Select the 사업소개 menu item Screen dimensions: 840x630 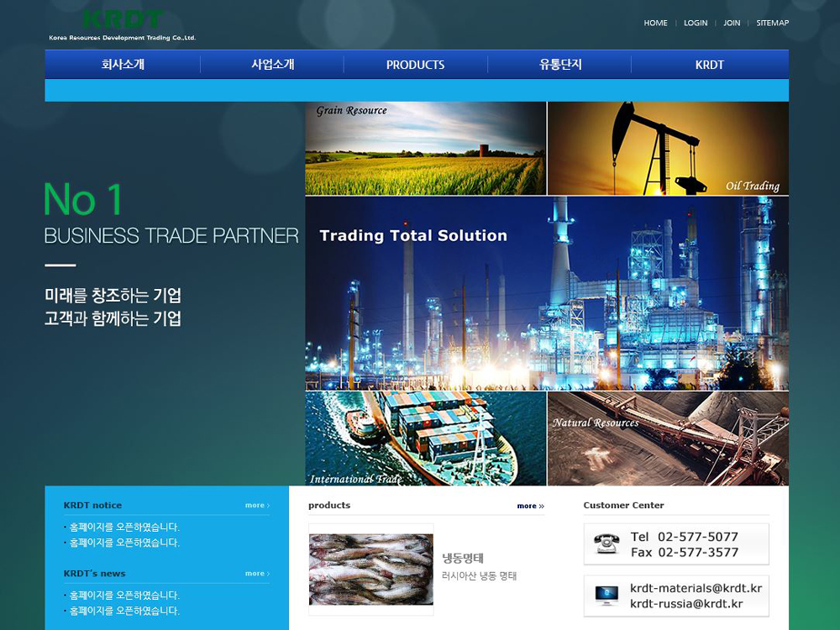pyautogui.click(x=272, y=65)
